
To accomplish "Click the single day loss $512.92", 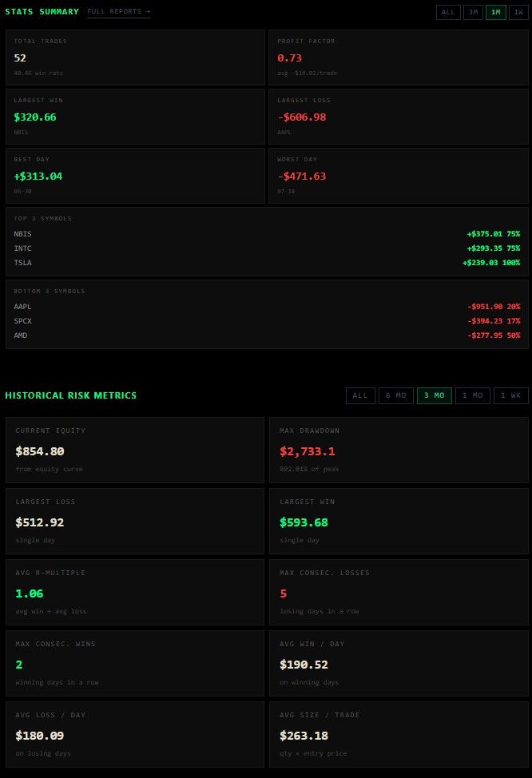I will tap(40, 522).
